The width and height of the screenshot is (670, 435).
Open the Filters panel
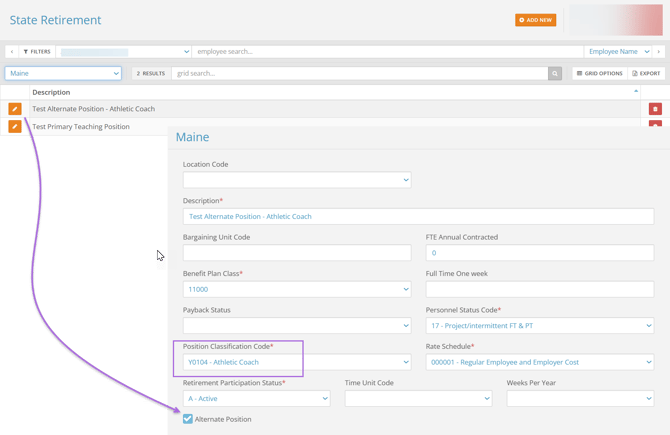37,51
